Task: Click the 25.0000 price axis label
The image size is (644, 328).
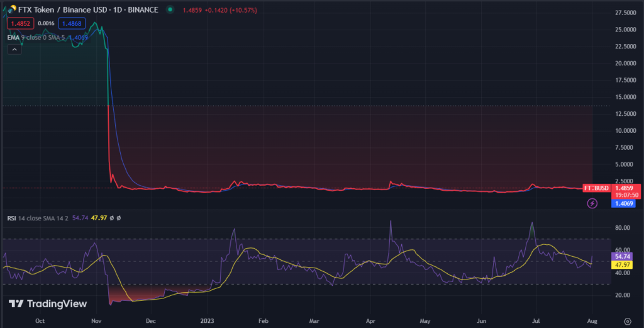Action: (626, 30)
